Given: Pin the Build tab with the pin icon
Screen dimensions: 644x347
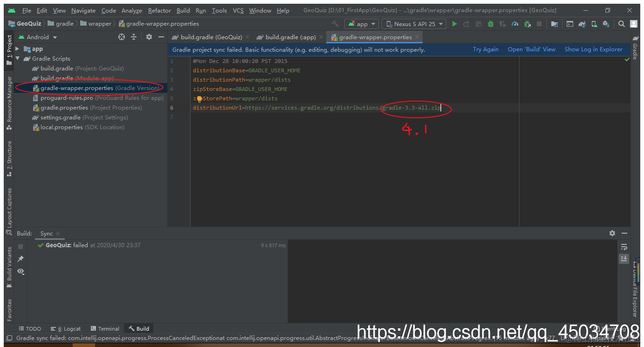Looking at the screenshot, I should (x=21, y=259).
